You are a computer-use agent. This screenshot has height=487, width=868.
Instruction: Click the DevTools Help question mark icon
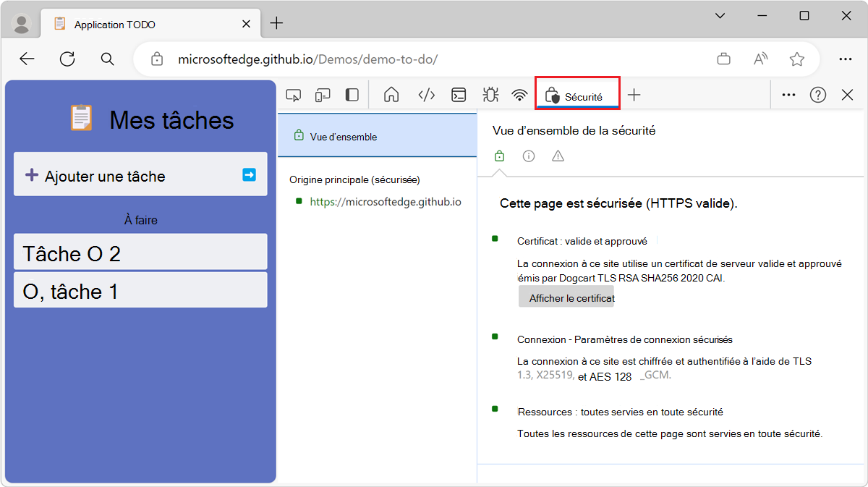818,95
